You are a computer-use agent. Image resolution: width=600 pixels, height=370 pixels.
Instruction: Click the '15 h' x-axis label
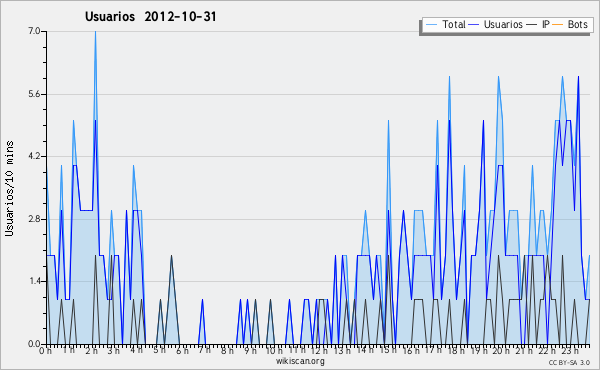(388, 351)
